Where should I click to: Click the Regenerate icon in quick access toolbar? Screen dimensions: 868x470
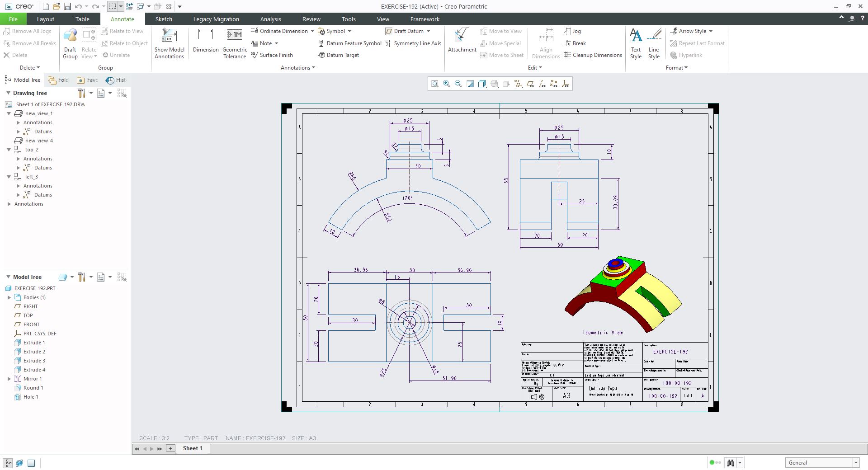[129, 6]
